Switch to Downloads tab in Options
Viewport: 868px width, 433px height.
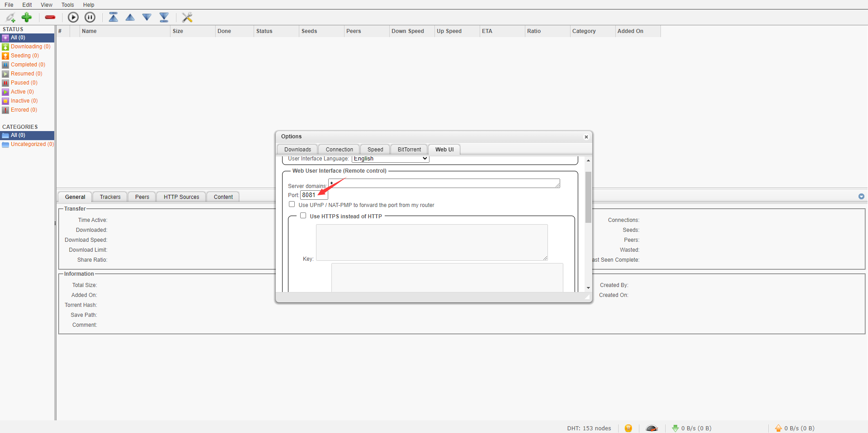click(x=297, y=150)
